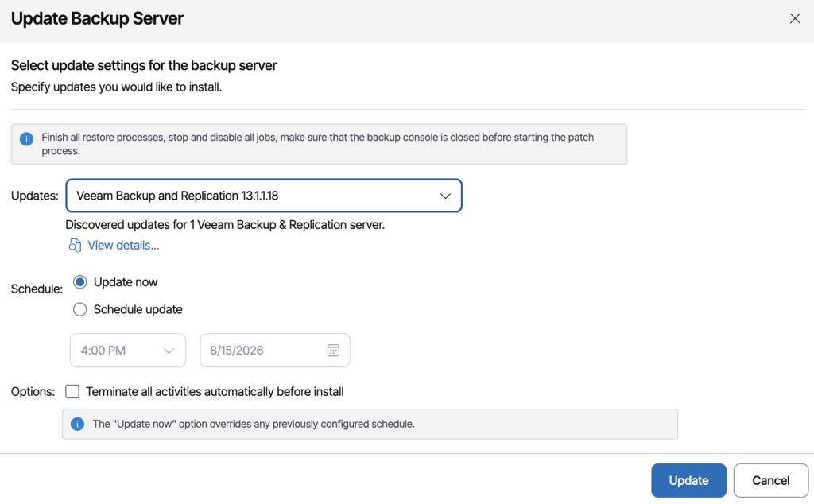Click the info icon in patch warning banner
Screen dimensions: 814x504
26,139
